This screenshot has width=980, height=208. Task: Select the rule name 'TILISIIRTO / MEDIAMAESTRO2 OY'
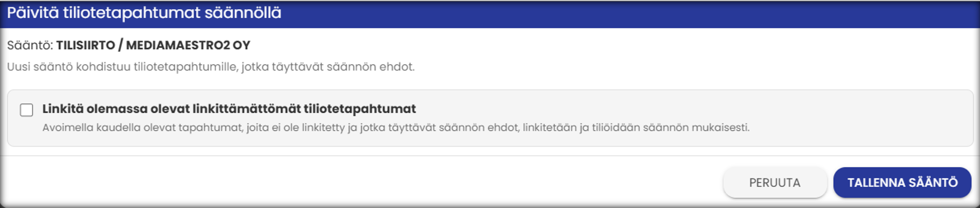click(153, 45)
